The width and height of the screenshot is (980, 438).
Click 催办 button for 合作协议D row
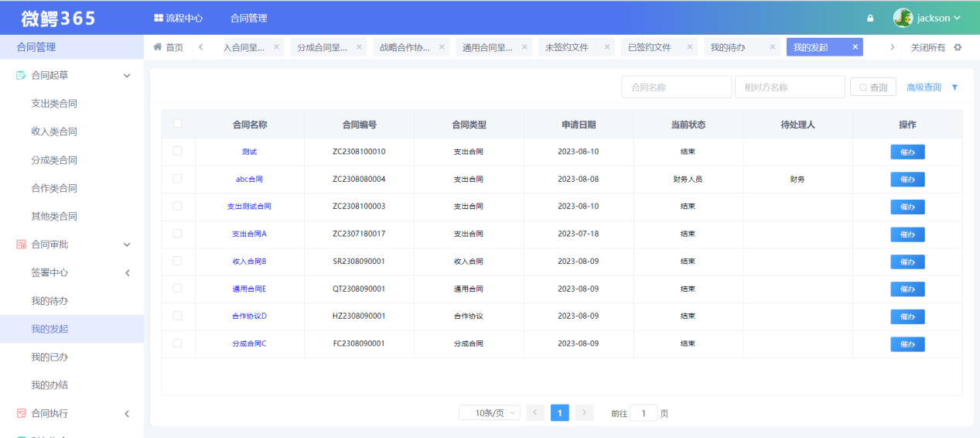[907, 317]
